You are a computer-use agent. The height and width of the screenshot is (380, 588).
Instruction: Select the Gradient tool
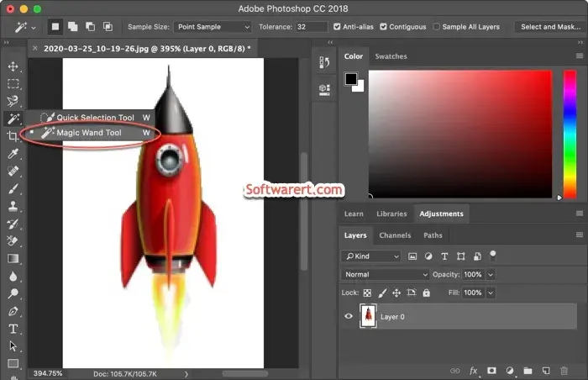pyautogui.click(x=13, y=258)
